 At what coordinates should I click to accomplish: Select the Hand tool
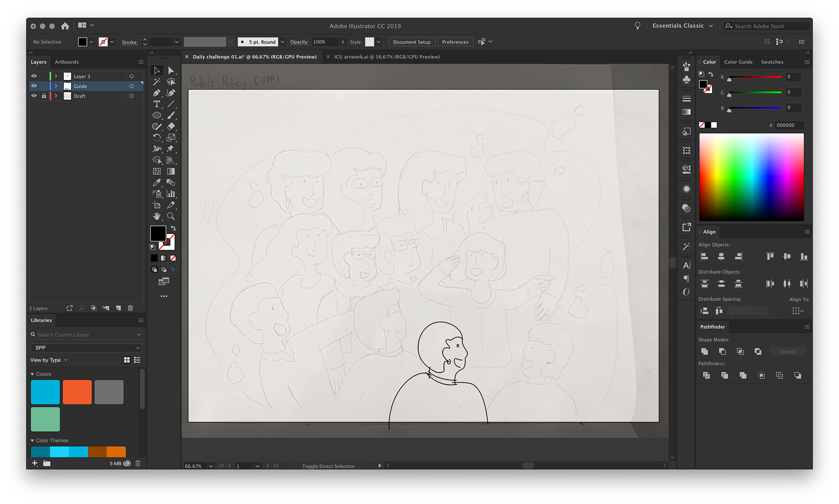(156, 216)
